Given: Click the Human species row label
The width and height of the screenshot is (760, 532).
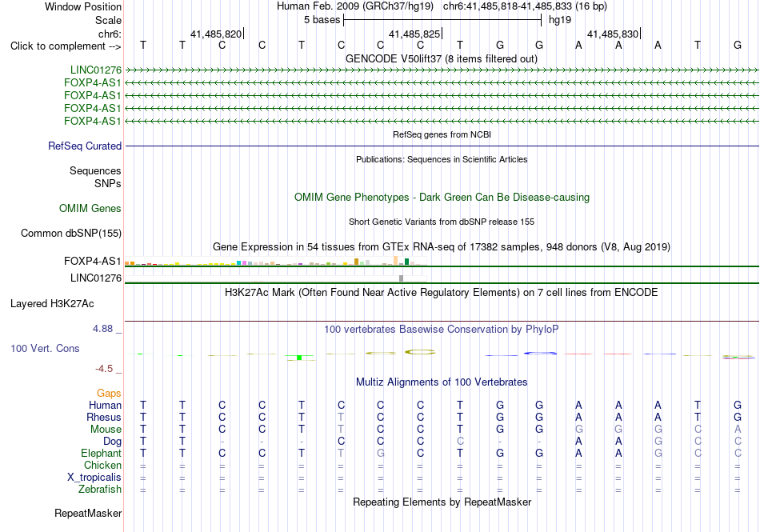Looking at the screenshot, I should pos(105,405).
